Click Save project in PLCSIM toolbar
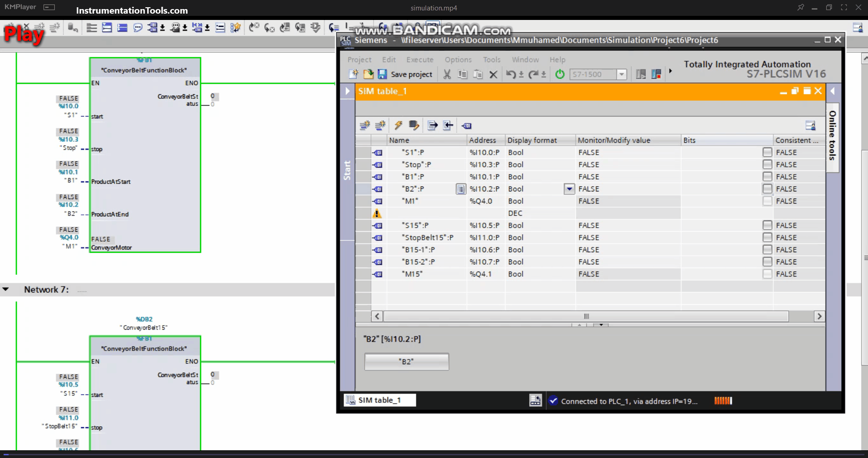 [x=405, y=74]
